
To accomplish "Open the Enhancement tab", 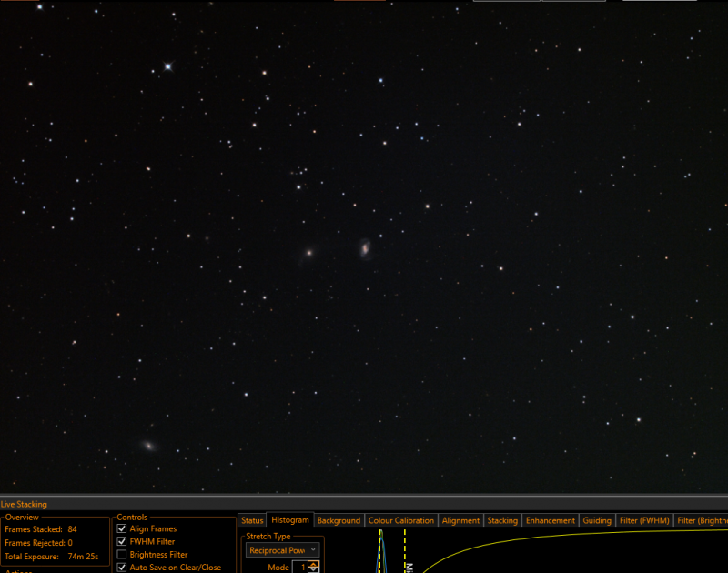I will pos(551,520).
